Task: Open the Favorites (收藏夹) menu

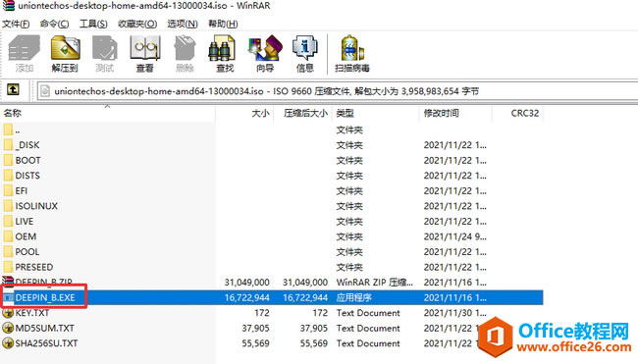Action: 137,24
